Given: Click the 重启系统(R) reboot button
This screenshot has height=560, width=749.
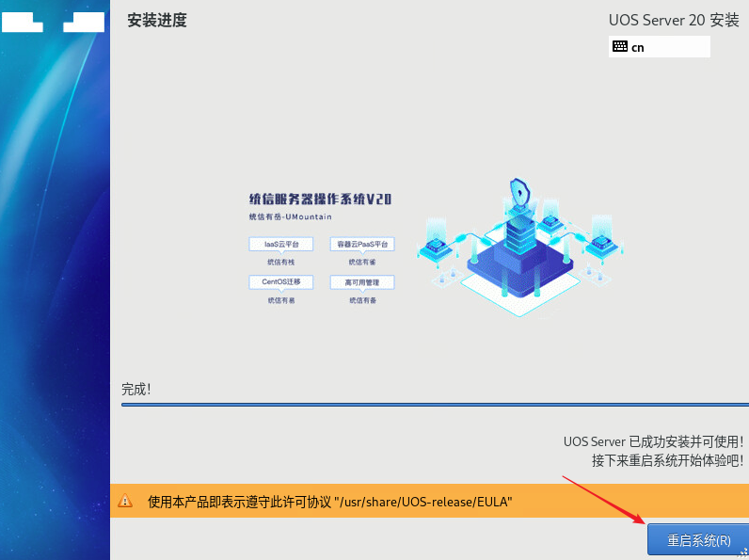Looking at the screenshot, I should click(x=698, y=539).
